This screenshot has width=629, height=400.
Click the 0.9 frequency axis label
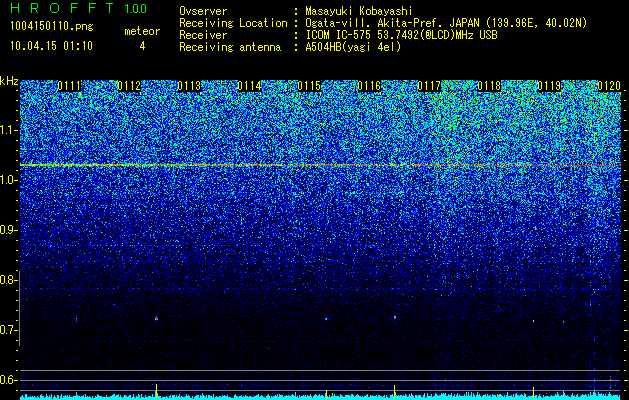8,230
